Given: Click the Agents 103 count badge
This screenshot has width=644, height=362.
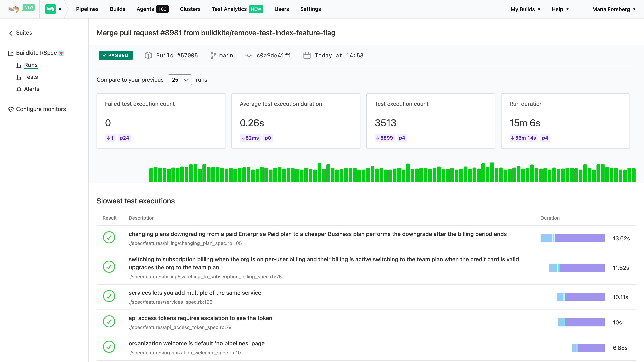Looking at the screenshot, I should tap(162, 9).
